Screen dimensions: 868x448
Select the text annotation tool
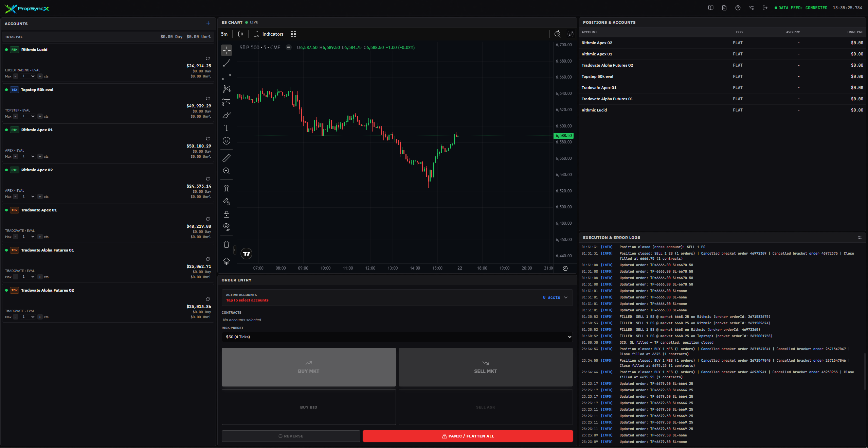[227, 128]
